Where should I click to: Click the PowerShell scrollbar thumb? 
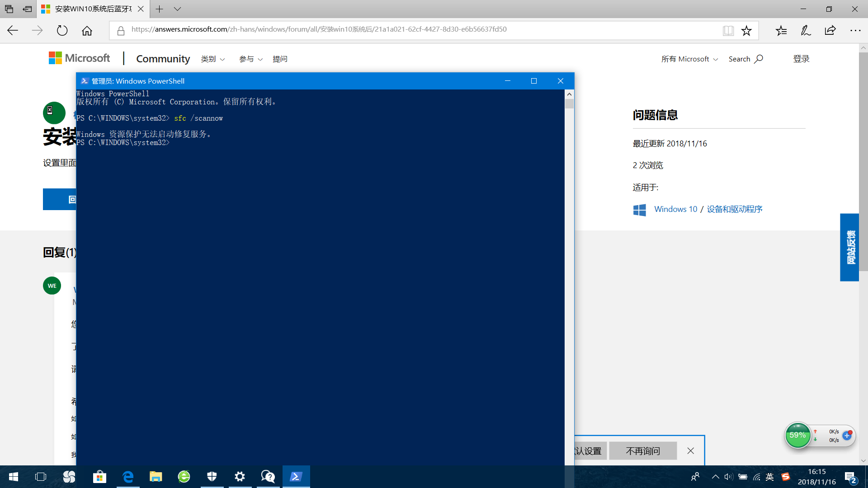(569, 104)
